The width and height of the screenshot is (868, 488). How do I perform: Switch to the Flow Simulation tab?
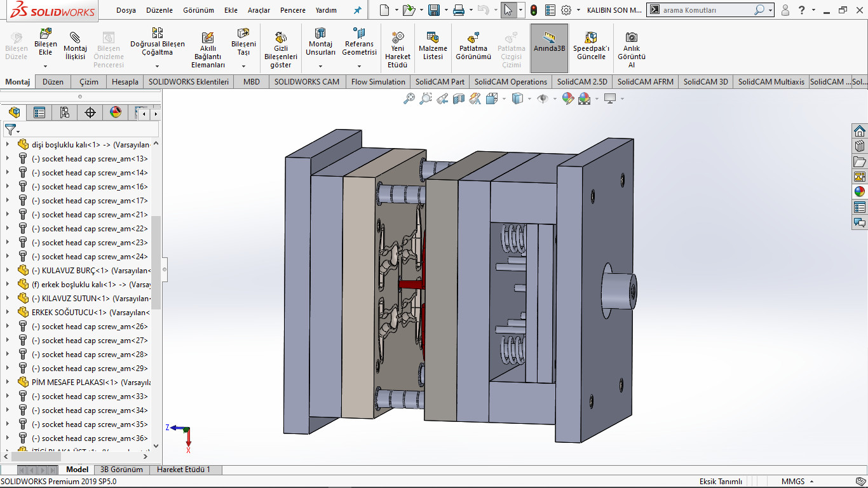pos(378,82)
